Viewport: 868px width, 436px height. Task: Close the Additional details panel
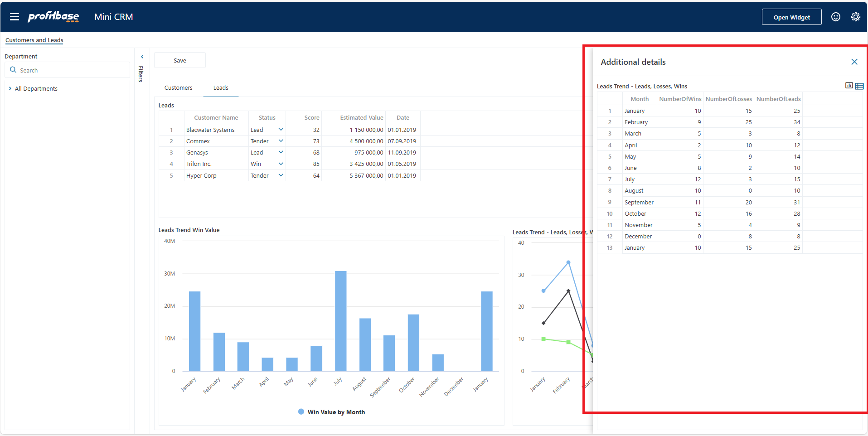click(x=854, y=62)
